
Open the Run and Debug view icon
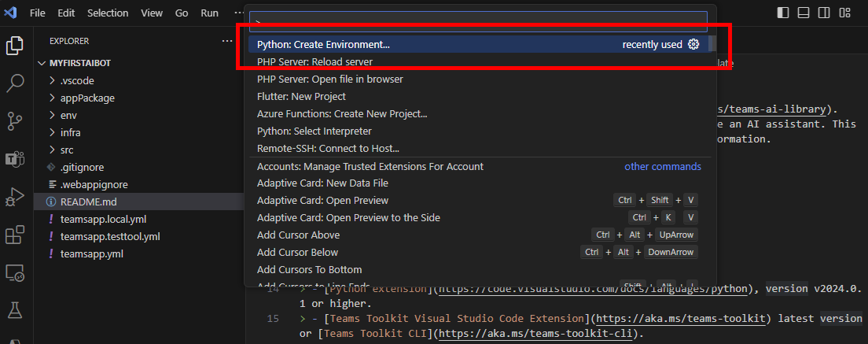coord(15,196)
